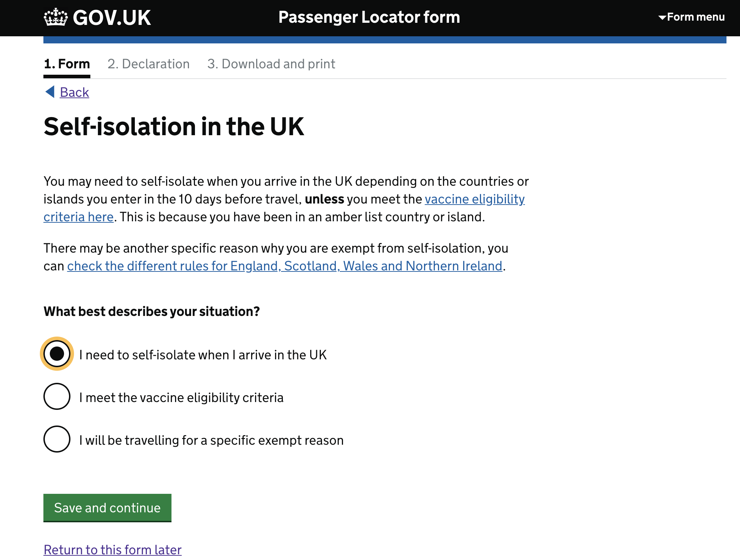Choose 'travelling for a specific exempt reason' radio
The width and height of the screenshot is (740, 560).
point(57,439)
